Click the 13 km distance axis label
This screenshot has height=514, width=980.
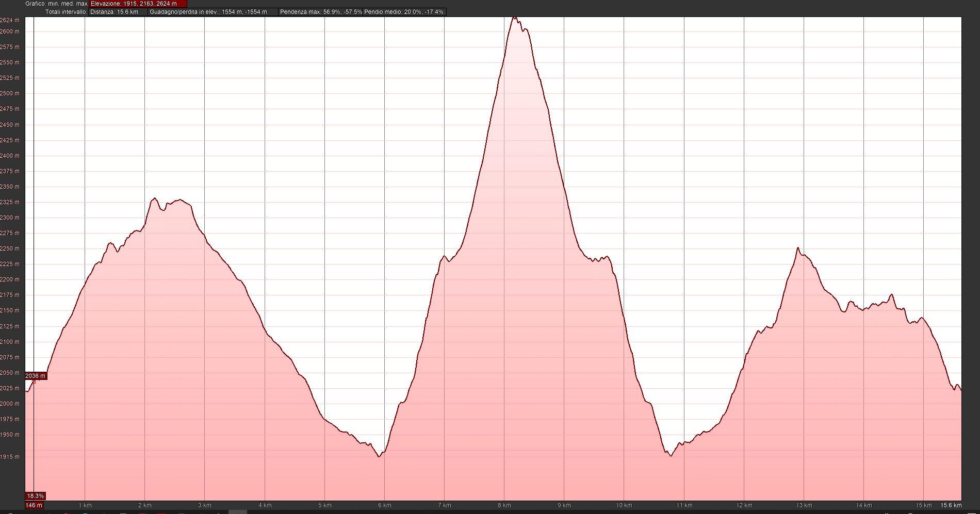pos(804,506)
